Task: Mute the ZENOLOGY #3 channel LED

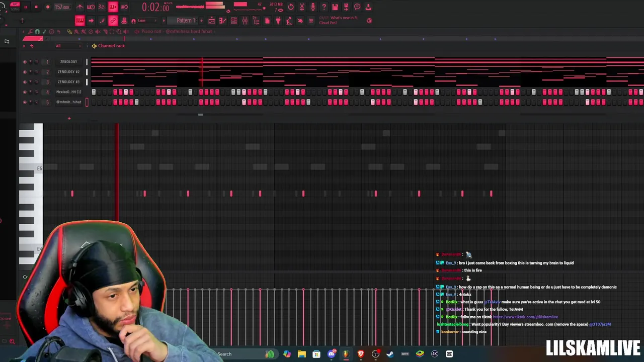Action: (25, 82)
